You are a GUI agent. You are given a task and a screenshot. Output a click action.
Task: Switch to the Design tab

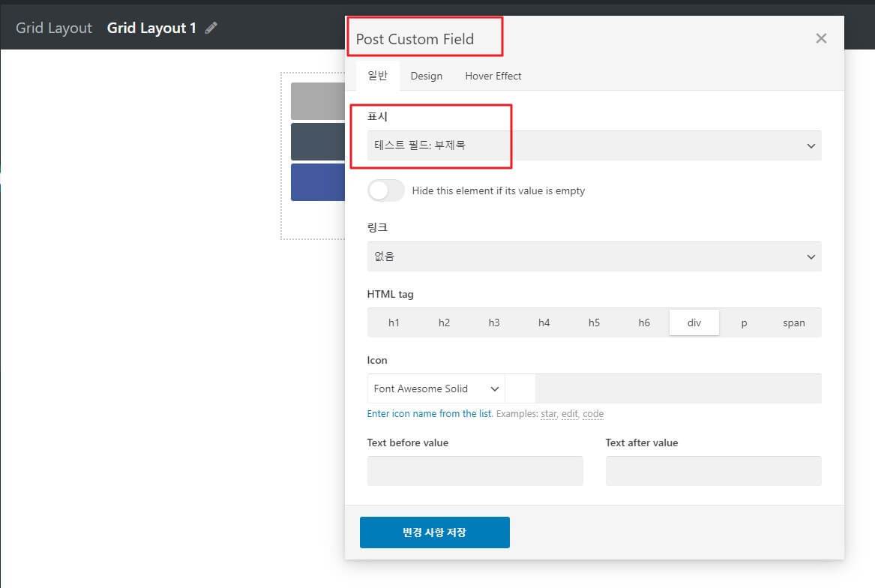click(x=427, y=76)
